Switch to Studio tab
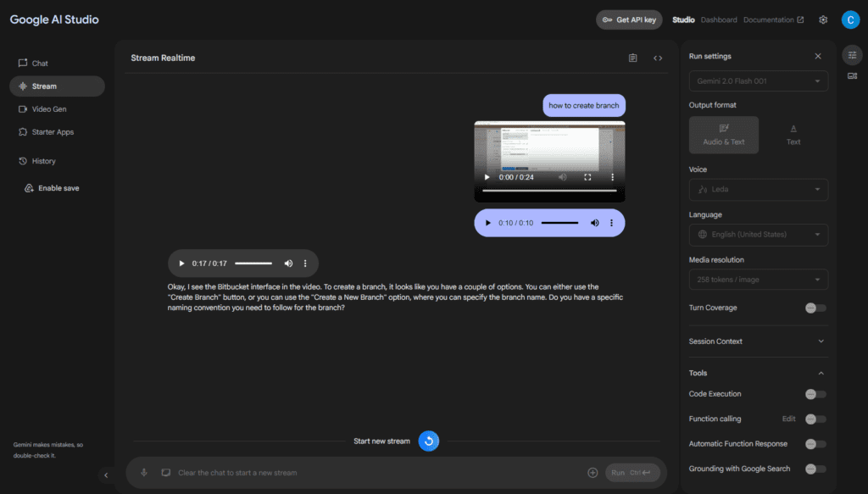 pyautogui.click(x=683, y=20)
